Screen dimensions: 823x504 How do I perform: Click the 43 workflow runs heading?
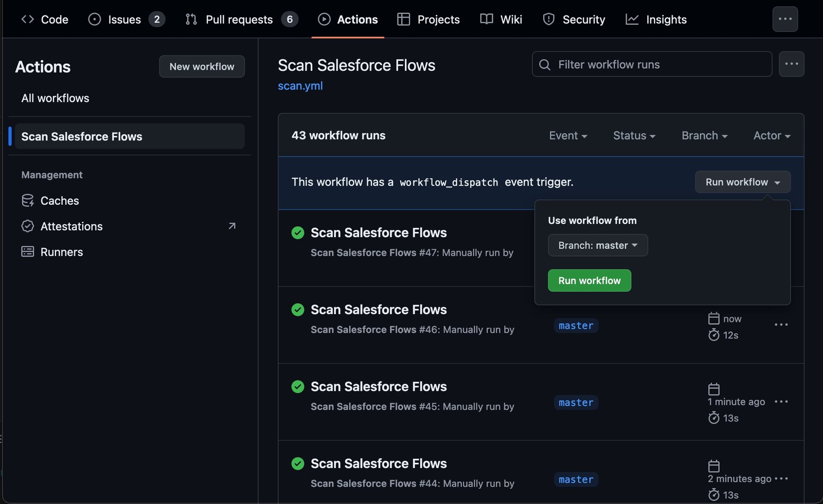[x=338, y=135]
